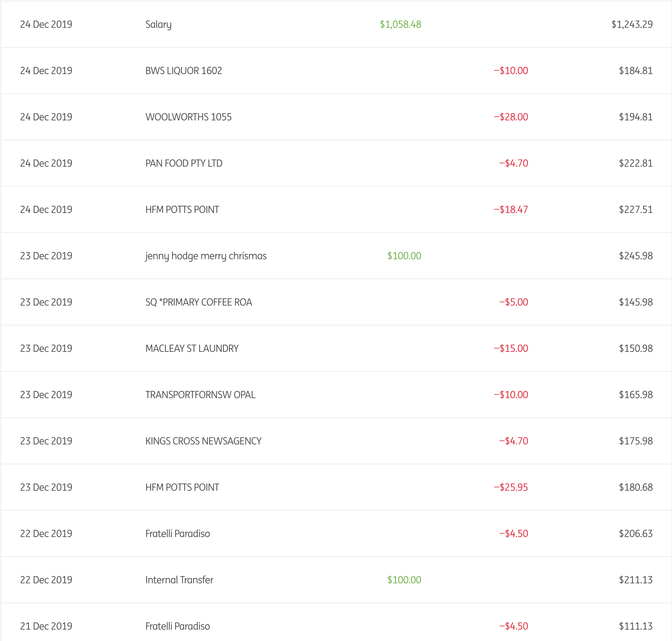
Task: Open the PAN FOOD PTY LTD entry
Action: 183,163
